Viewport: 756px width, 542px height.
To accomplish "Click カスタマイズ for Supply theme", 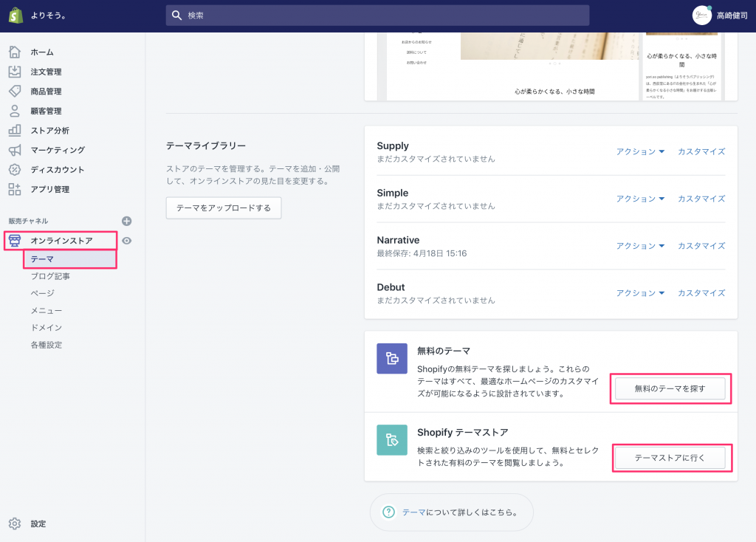I will [701, 151].
